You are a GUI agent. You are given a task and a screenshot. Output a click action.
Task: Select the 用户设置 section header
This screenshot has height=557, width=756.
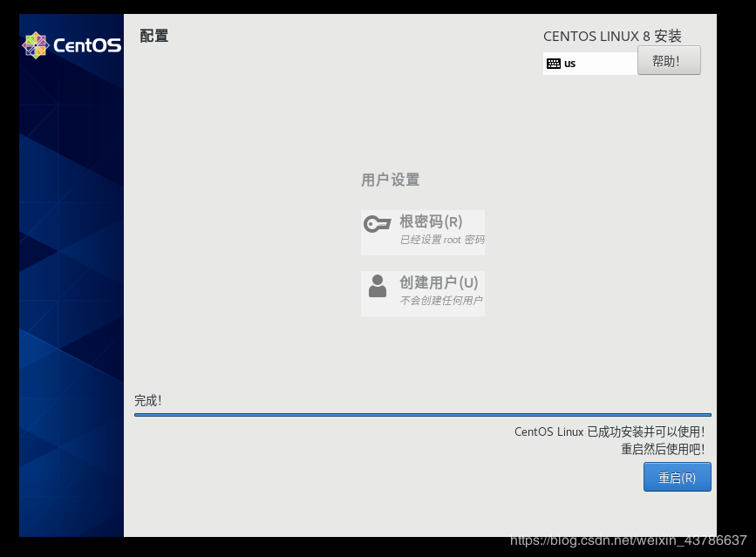coord(392,180)
